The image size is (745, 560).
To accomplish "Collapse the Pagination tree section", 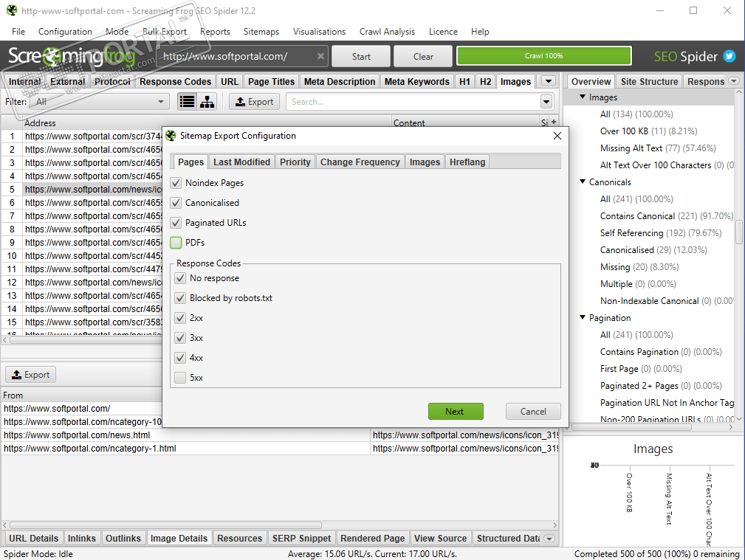I will tap(583, 318).
